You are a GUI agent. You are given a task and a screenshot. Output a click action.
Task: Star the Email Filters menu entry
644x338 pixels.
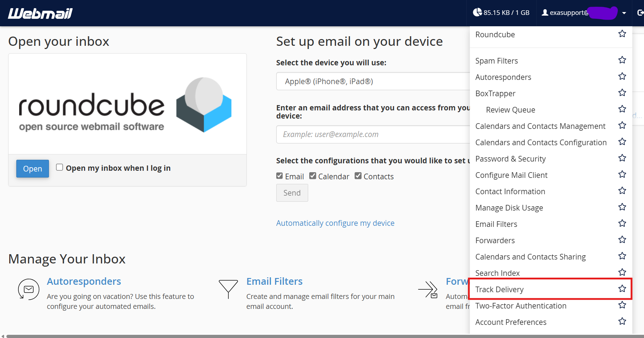click(x=622, y=223)
